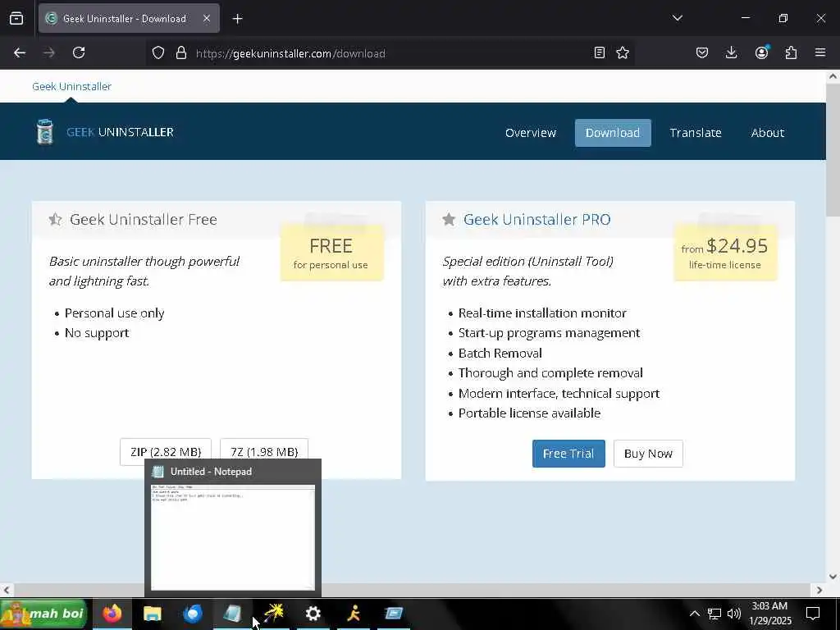Open the Firefox hamburger menu
The height and width of the screenshot is (630, 840).
(820, 52)
